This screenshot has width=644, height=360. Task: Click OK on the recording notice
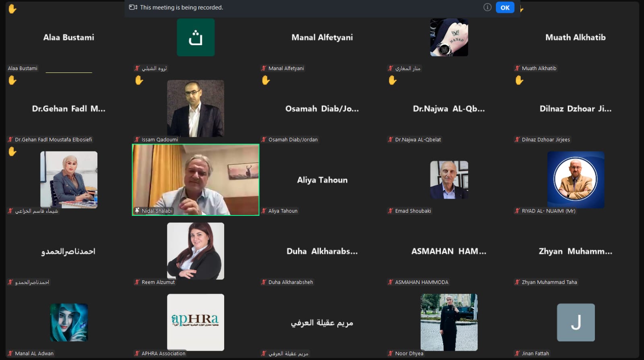coord(505,8)
